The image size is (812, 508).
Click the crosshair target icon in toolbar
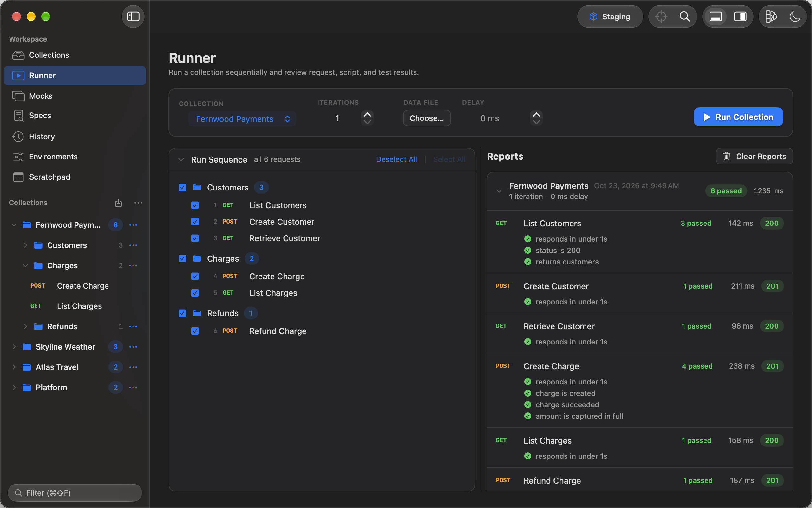pyautogui.click(x=661, y=17)
